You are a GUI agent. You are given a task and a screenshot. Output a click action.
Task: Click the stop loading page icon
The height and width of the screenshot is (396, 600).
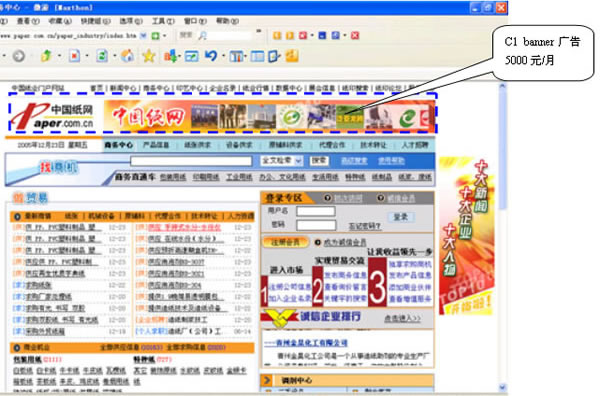74,56
